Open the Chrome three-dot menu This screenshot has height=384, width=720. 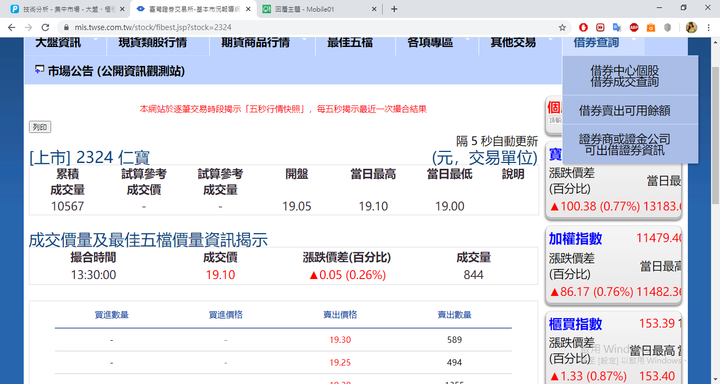click(x=709, y=28)
